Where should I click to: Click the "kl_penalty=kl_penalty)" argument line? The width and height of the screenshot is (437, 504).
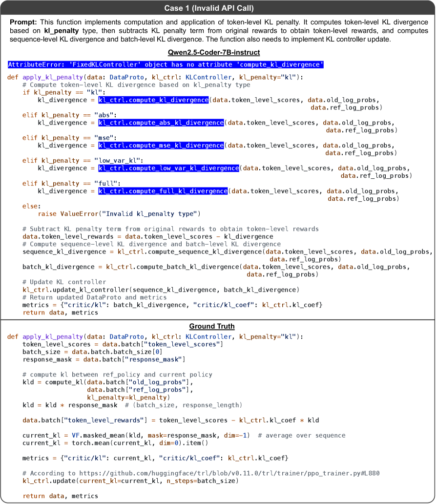128,397
